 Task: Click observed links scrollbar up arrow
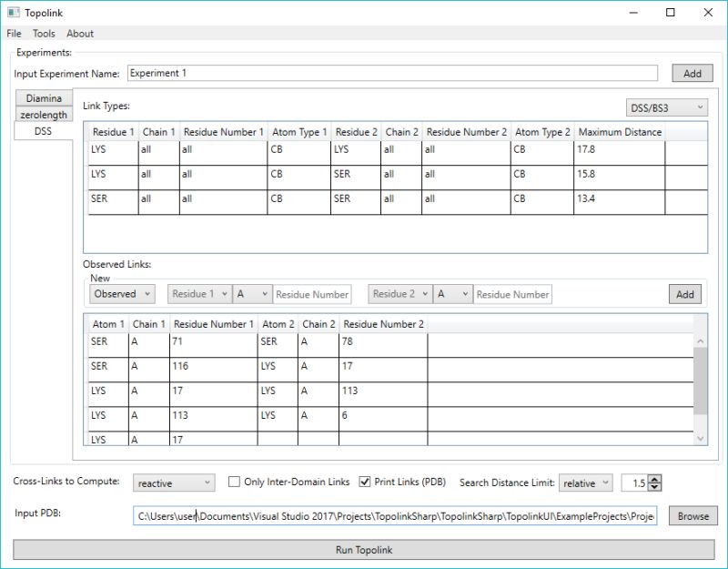[700, 341]
